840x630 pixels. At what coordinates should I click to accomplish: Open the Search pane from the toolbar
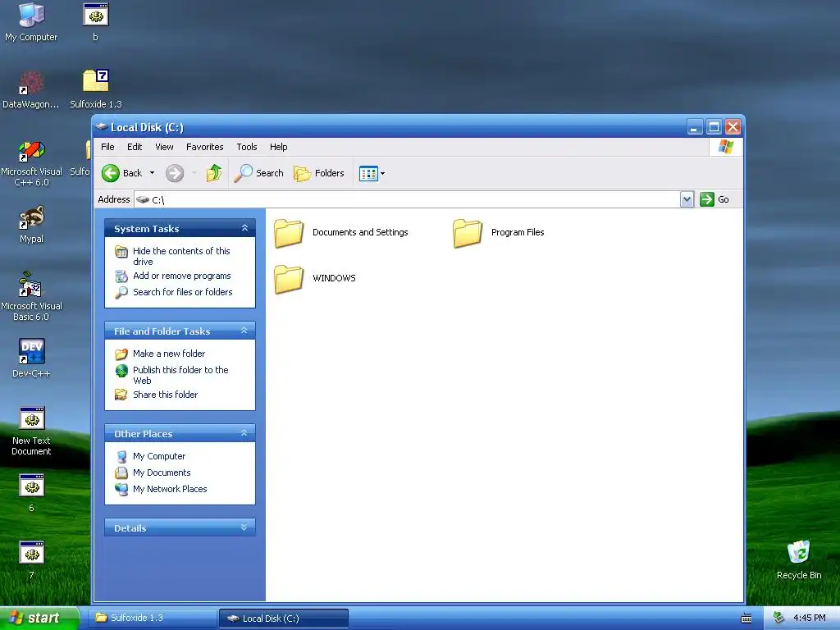[258, 173]
